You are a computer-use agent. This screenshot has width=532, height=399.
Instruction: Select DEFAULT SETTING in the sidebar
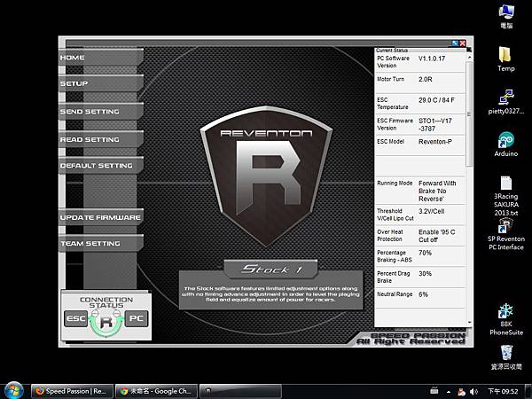point(101,166)
